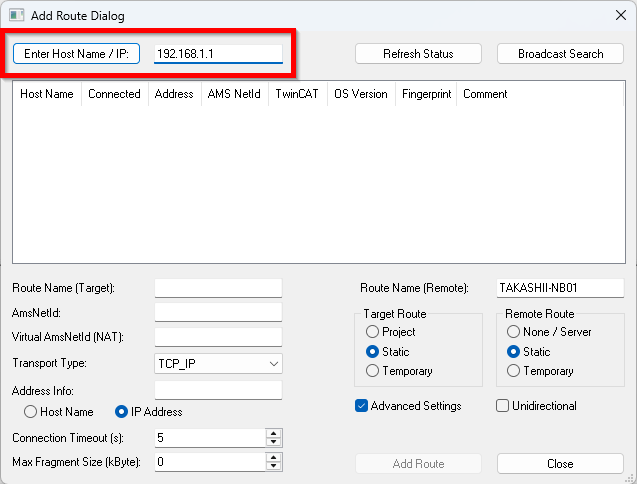Click the host IP input field

218,54
